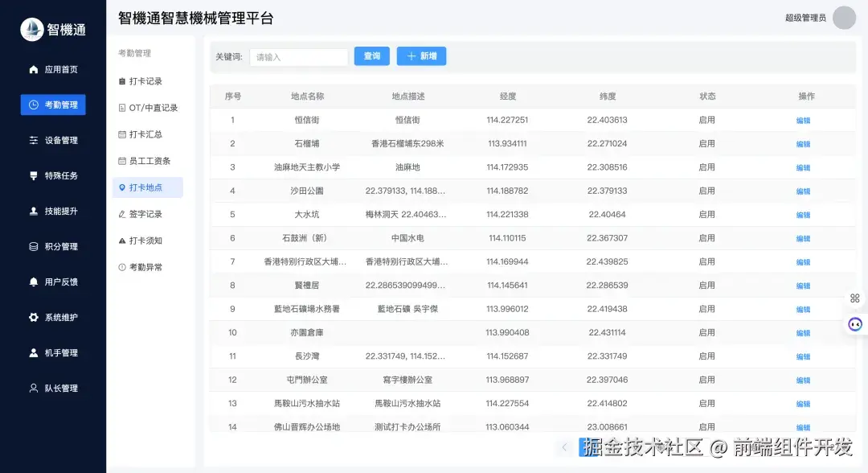Viewport: 868px width, 473px height.
Task: Click the 查询 search button
Action: click(371, 56)
